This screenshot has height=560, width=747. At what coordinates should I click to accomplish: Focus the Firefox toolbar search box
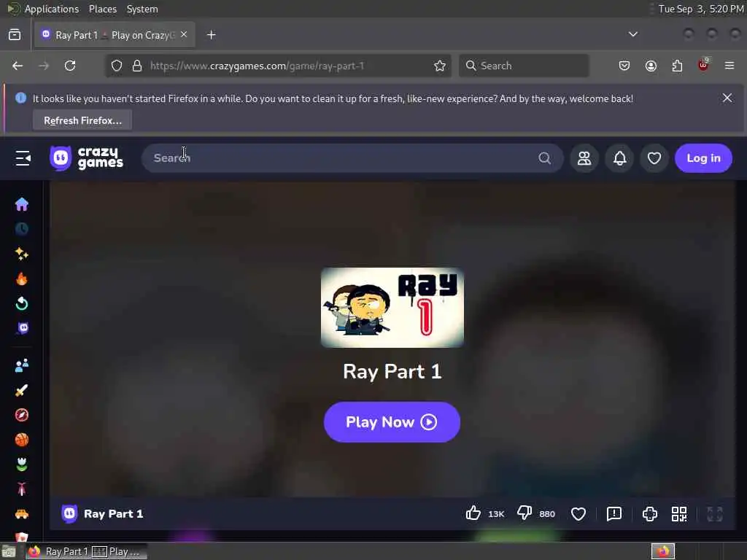coord(524,66)
